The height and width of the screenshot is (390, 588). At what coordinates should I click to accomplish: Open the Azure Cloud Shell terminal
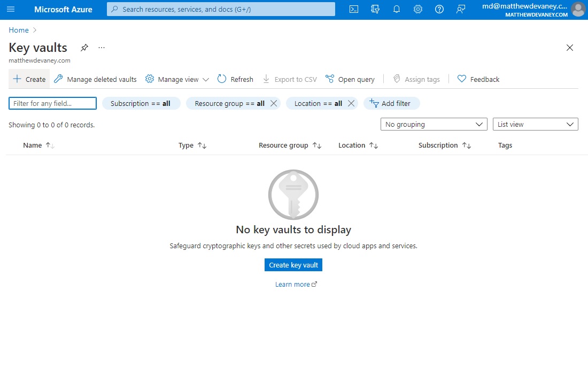353,9
